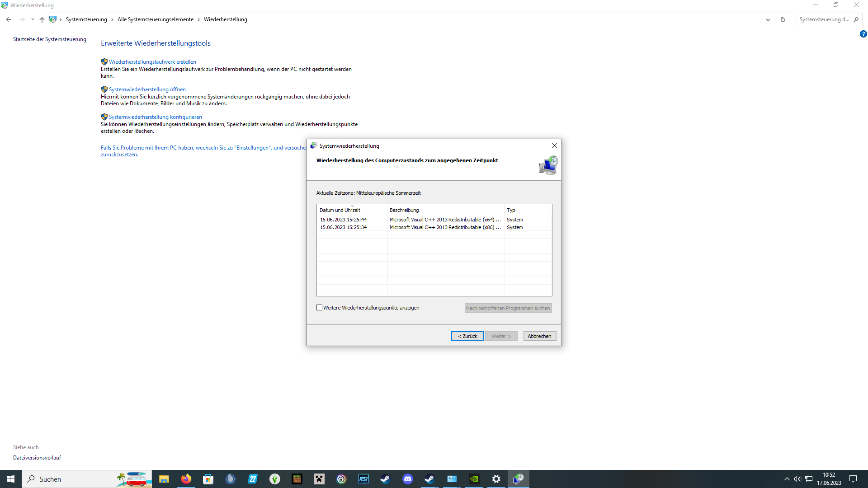
Task: Click the Zurück button
Action: [x=467, y=336]
